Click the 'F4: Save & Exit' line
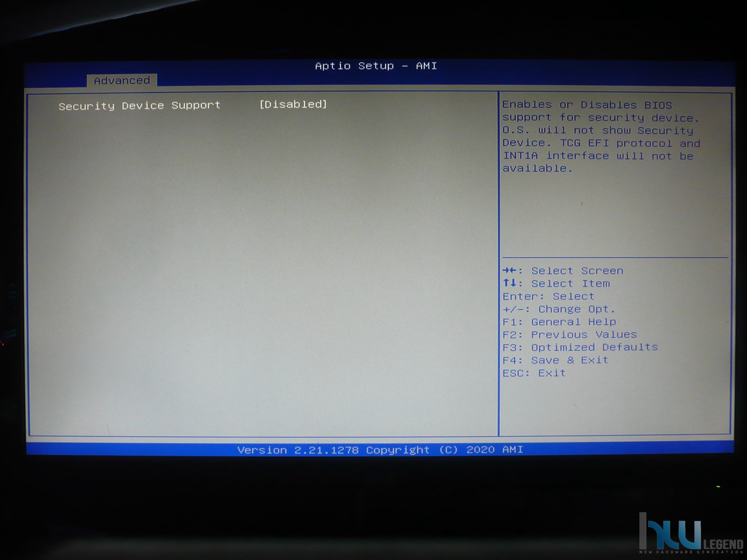Screen dimensions: 747x560 pyautogui.click(x=556, y=360)
